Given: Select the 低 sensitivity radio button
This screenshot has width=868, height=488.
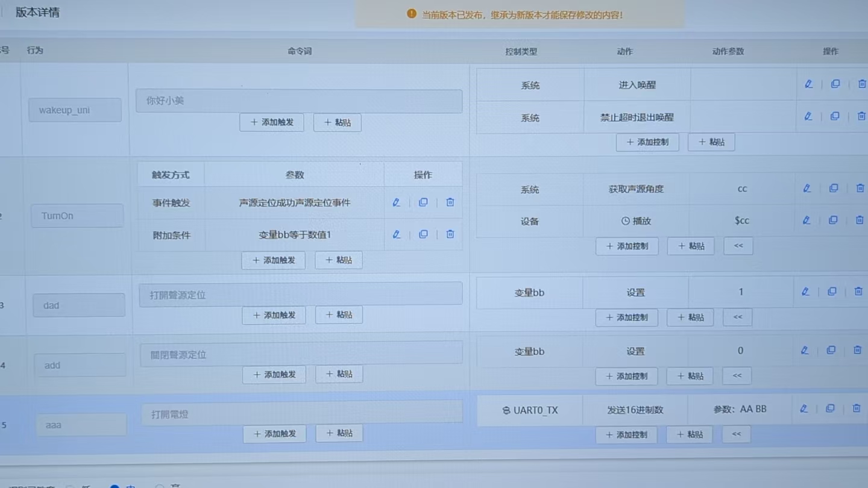Looking at the screenshot, I should 70,486.
